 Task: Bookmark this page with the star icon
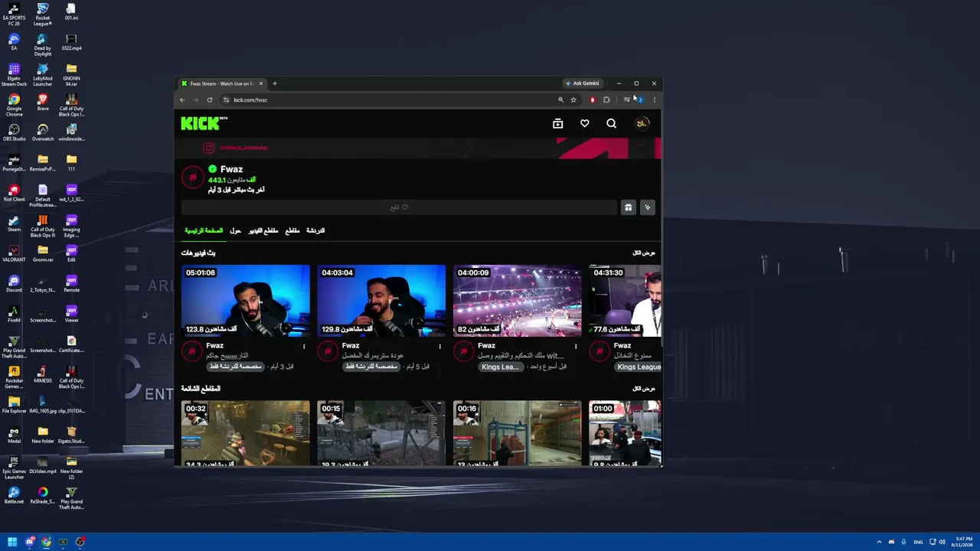coord(573,99)
